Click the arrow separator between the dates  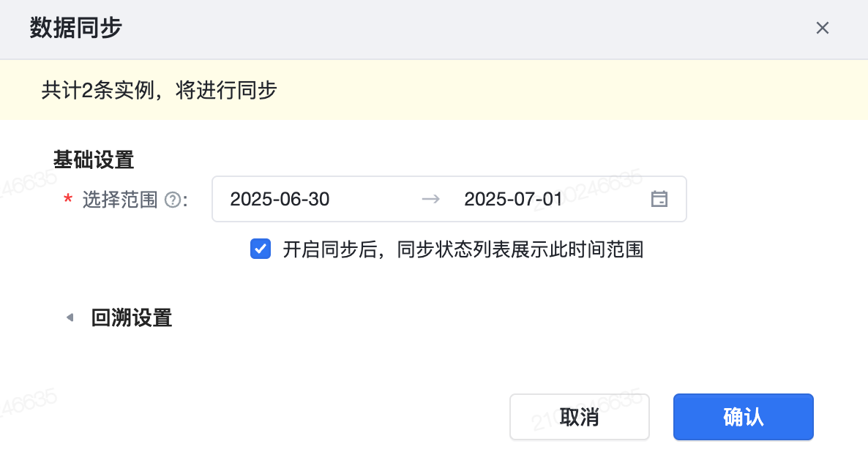431,199
